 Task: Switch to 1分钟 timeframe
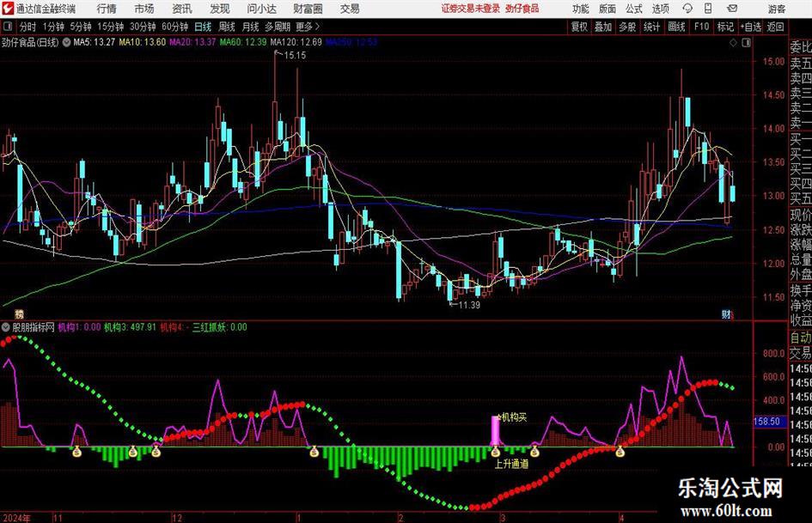(x=52, y=27)
